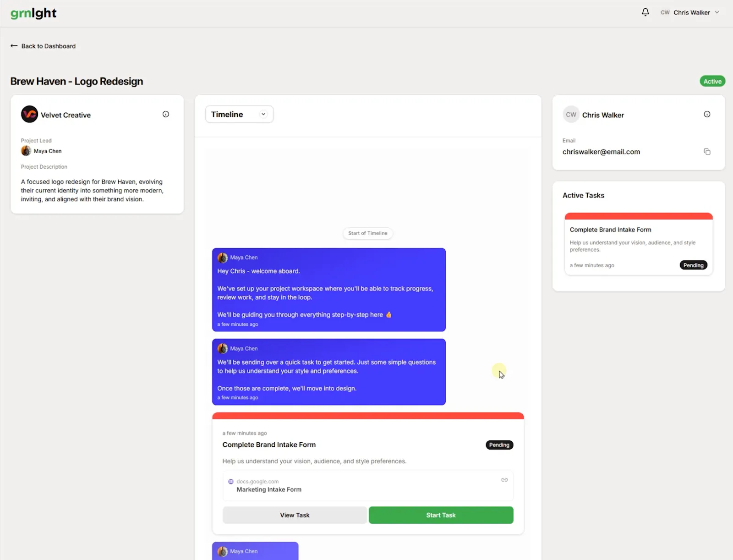Click 'We've set up your project workspace' text
733x560 pixels.
coord(325,293)
